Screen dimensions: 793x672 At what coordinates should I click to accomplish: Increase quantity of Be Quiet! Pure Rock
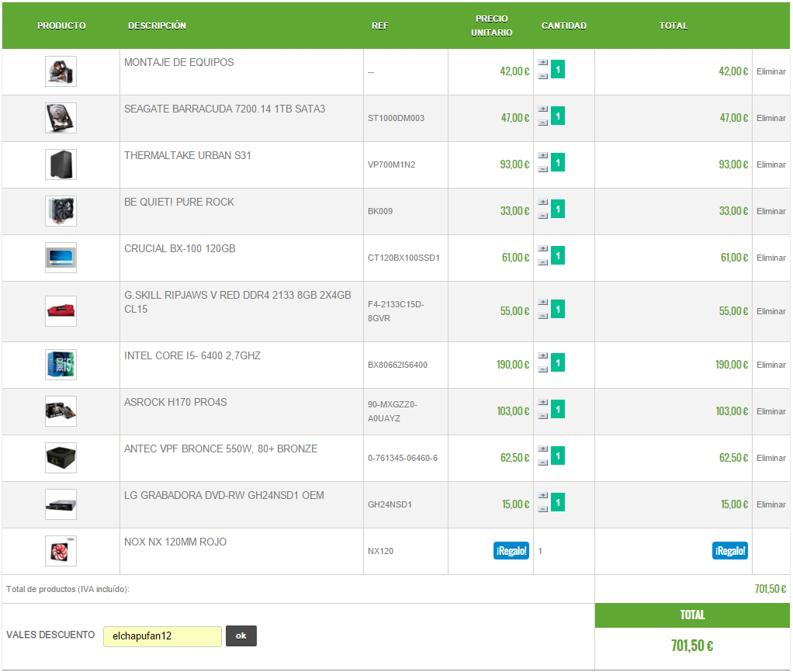pyautogui.click(x=542, y=202)
